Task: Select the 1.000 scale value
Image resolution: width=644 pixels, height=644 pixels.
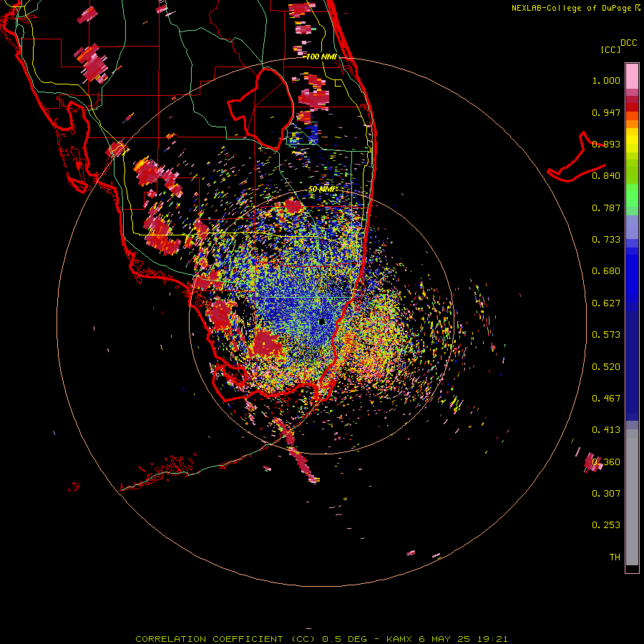Action: point(606,80)
